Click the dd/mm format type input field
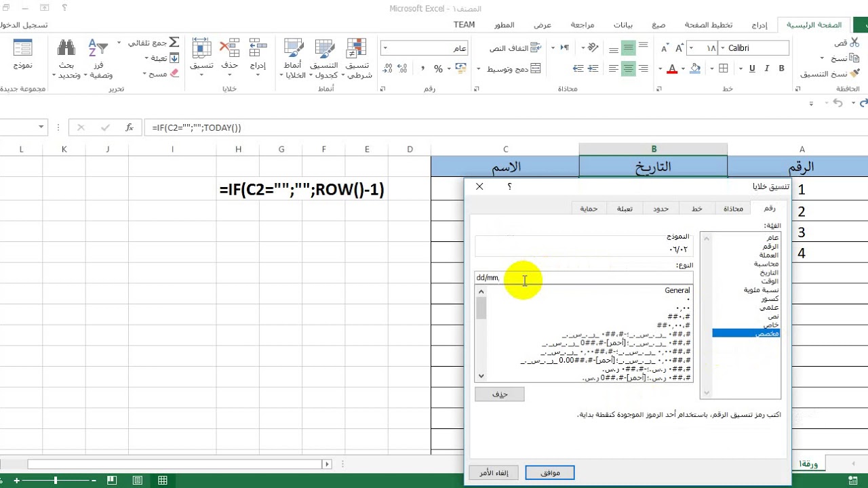The width and height of the screenshot is (868, 488). coord(584,277)
